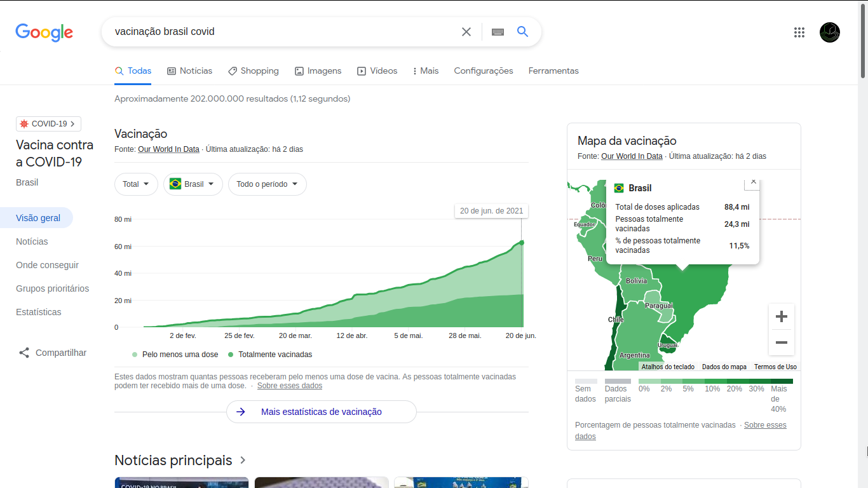This screenshot has height=488, width=868.
Task: Clear the search box with X icon
Action: tap(466, 32)
